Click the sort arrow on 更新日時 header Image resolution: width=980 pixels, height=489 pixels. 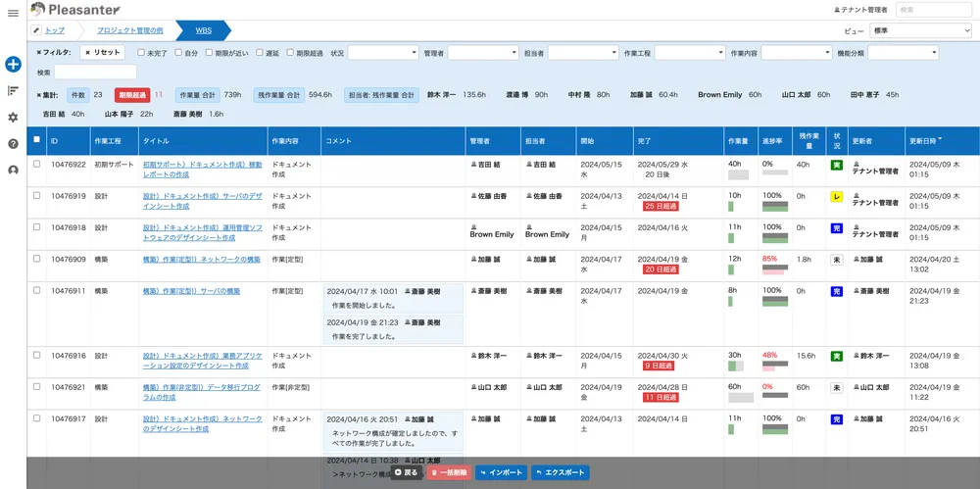point(940,140)
